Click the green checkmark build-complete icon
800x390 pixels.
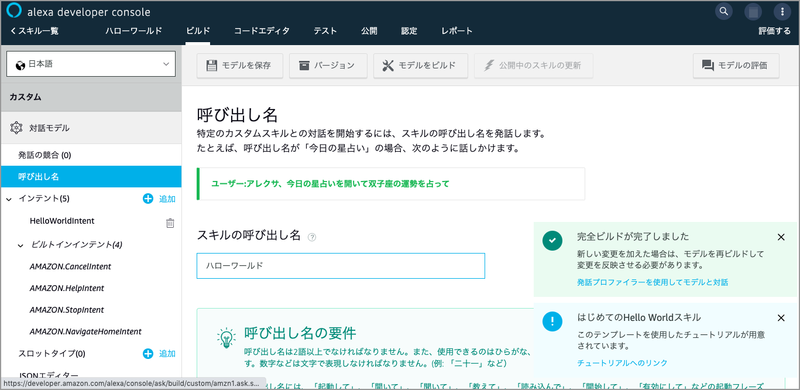(x=553, y=240)
